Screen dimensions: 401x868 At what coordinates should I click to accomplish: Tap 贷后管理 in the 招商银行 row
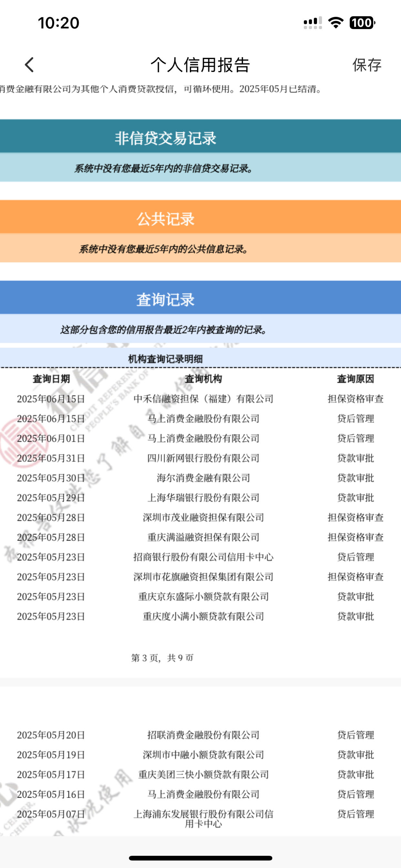coord(355,557)
